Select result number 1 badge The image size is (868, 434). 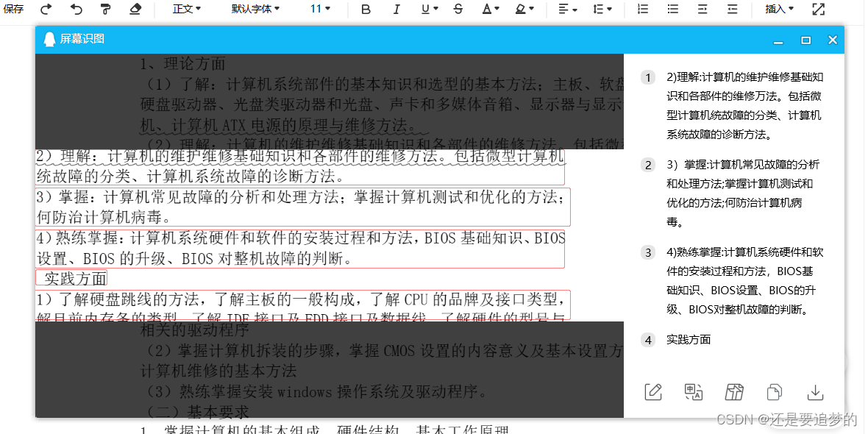coord(647,77)
